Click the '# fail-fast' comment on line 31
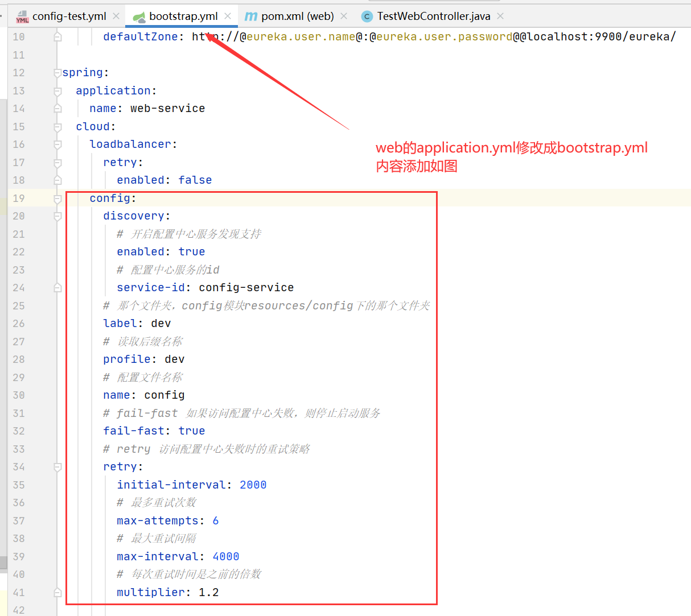This screenshot has width=691, height=616. (242, 414)
